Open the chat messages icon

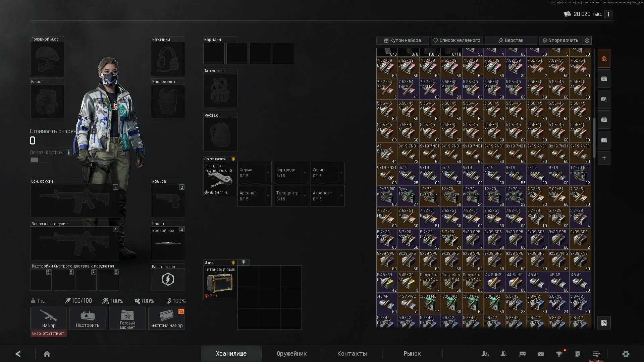point(522,354)
